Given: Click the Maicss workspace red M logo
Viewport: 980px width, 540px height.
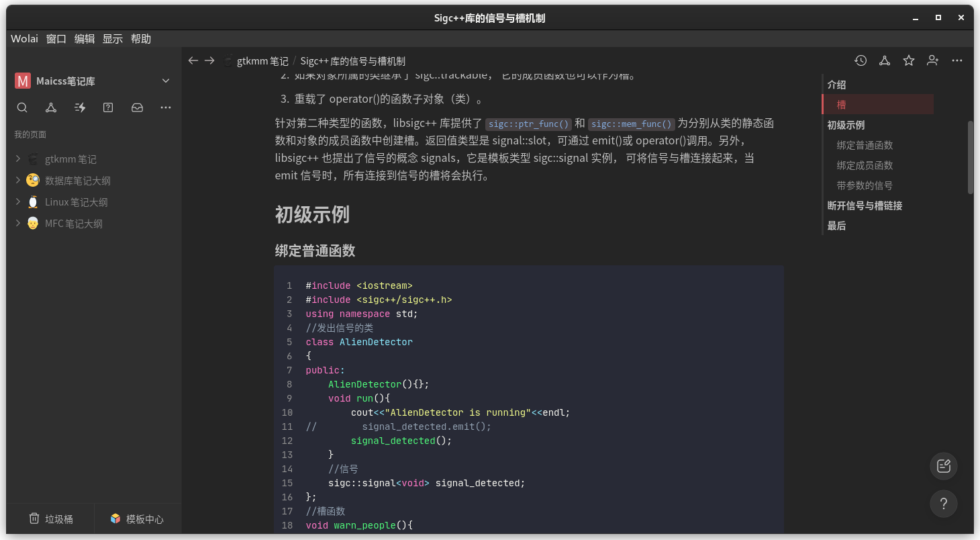Looking at the screenshot, I should pos(23,81).
